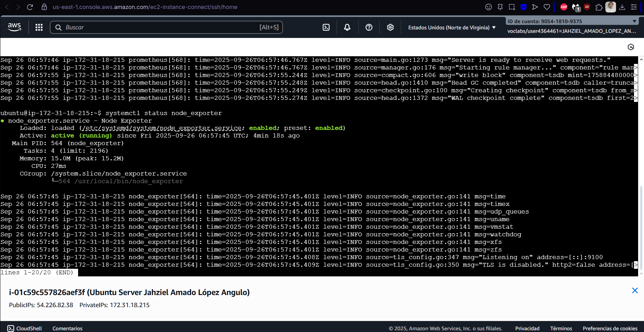Click the 'Server is ready to receive' log line
644x332 pixels.
point(305,60)
